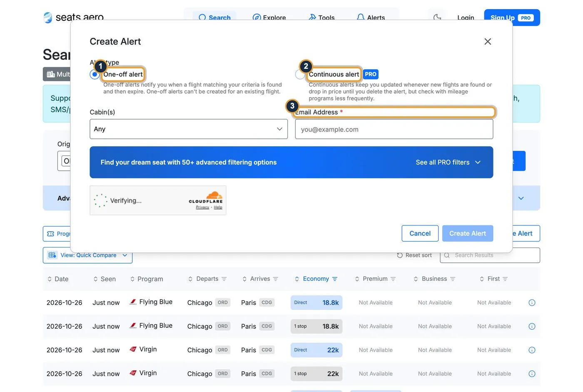The height and width of the screenshot is (392, 583).
Task: Click the Create Alert button in the dialog
Action: click(x=468, y=234)
